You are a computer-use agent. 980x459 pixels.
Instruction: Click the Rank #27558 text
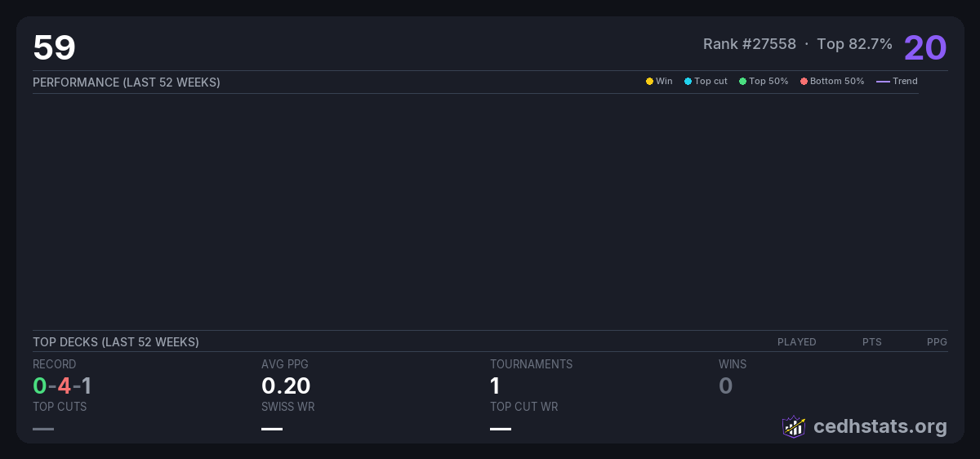click(749, 44)
